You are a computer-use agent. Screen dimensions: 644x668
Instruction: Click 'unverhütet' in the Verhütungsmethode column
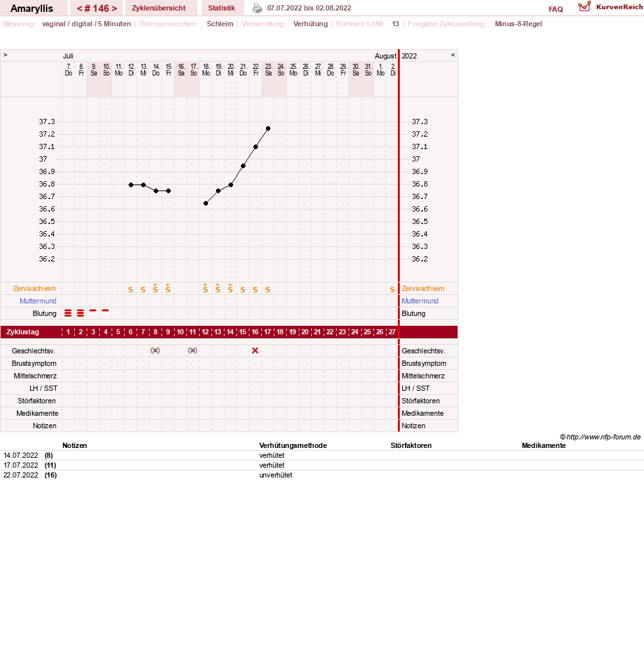(x=276, y=475)
